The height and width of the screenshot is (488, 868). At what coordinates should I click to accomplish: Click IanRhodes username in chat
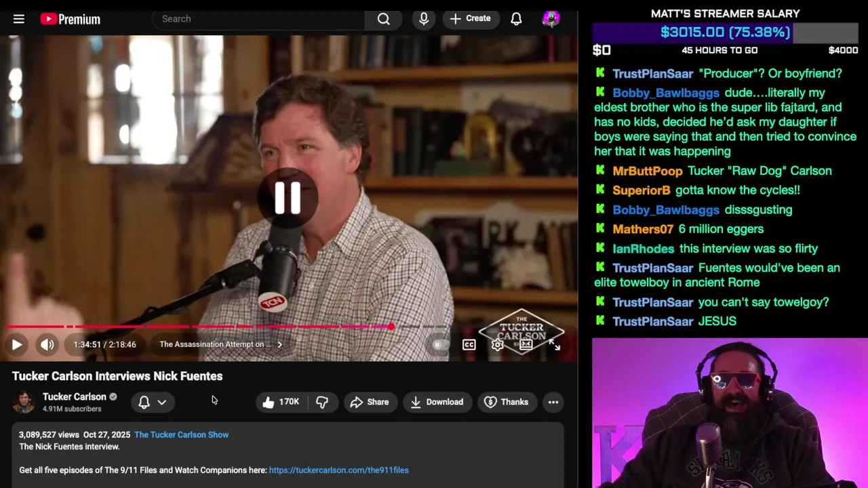coord(643,249)
